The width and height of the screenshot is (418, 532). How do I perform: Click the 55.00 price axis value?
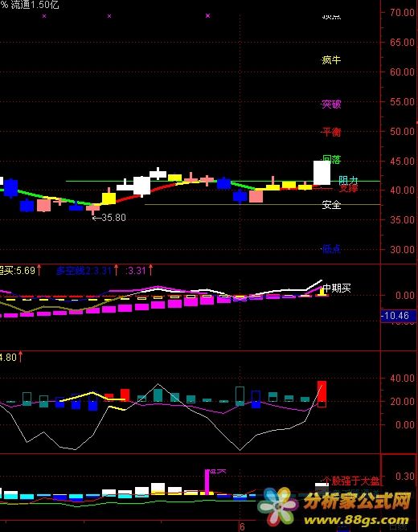403,101
